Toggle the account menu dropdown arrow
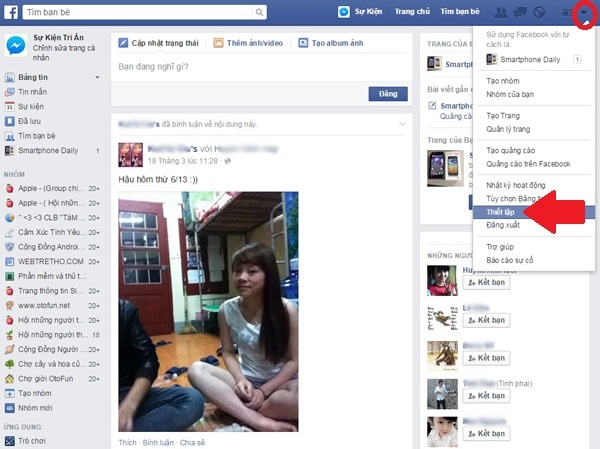This screenshot has width=600, height=449. [x=586, y=13]
